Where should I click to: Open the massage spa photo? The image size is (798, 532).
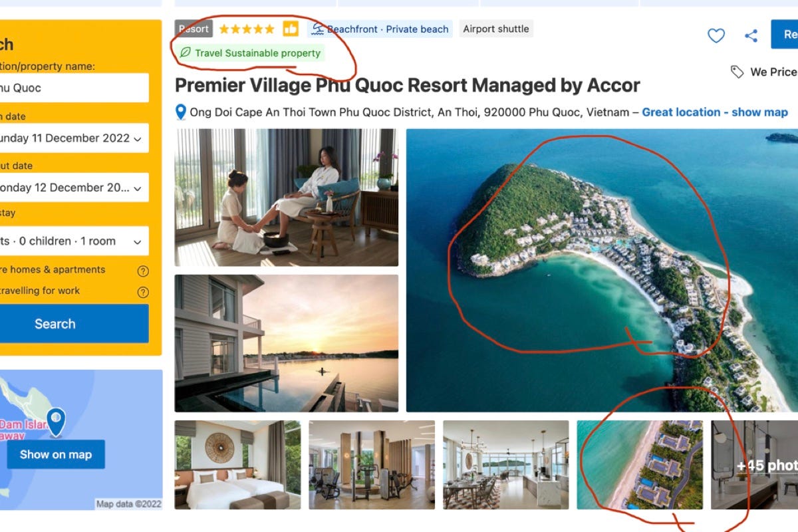(287, 198)
